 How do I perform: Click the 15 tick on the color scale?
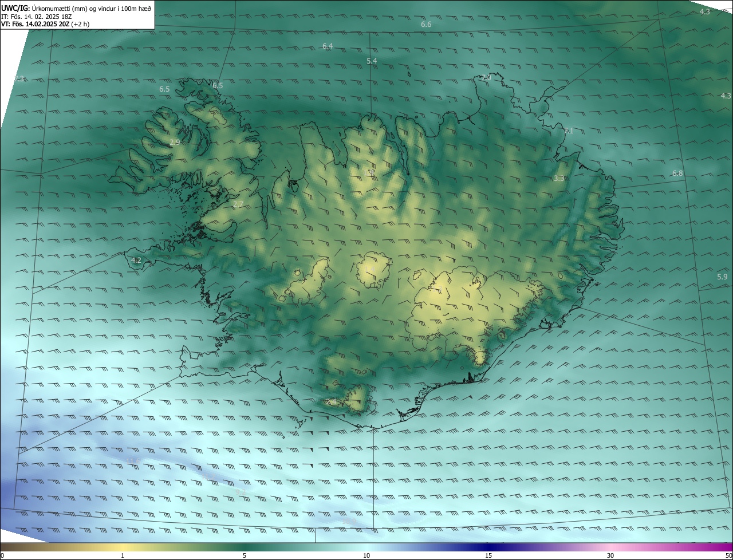[x=488, y=555]
